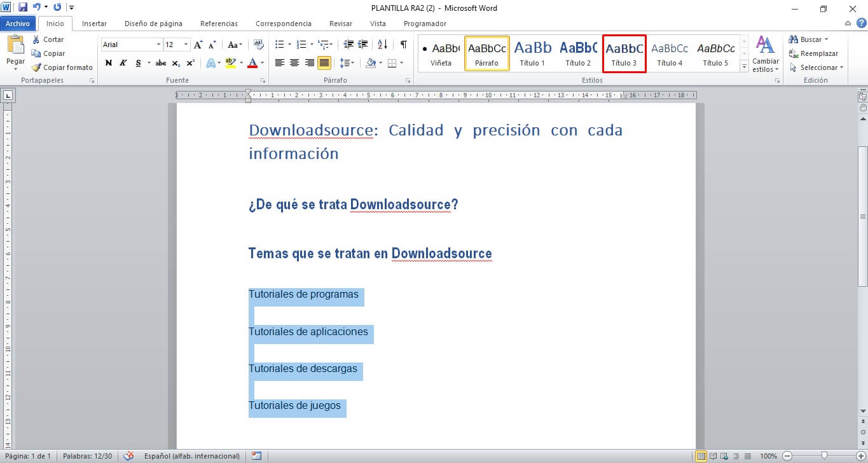
Task: Click the tab selector at ruler corner
Action: 8,96
